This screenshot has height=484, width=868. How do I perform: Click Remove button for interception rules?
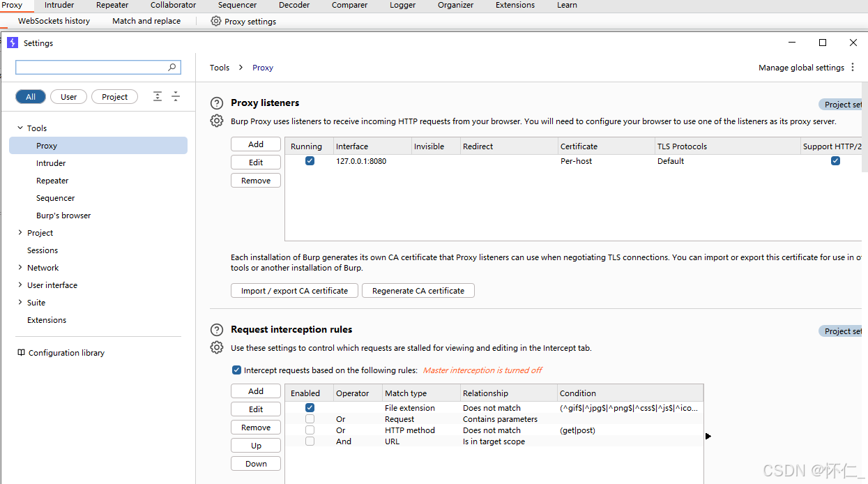pyautogui.click(x=256, y=428)
